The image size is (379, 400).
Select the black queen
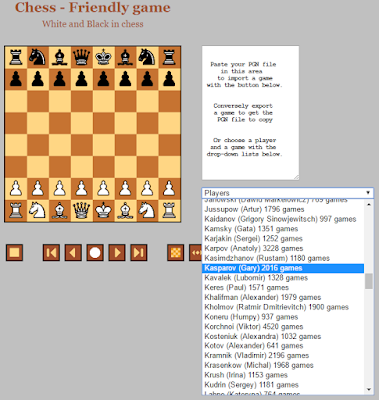(82, 57)
